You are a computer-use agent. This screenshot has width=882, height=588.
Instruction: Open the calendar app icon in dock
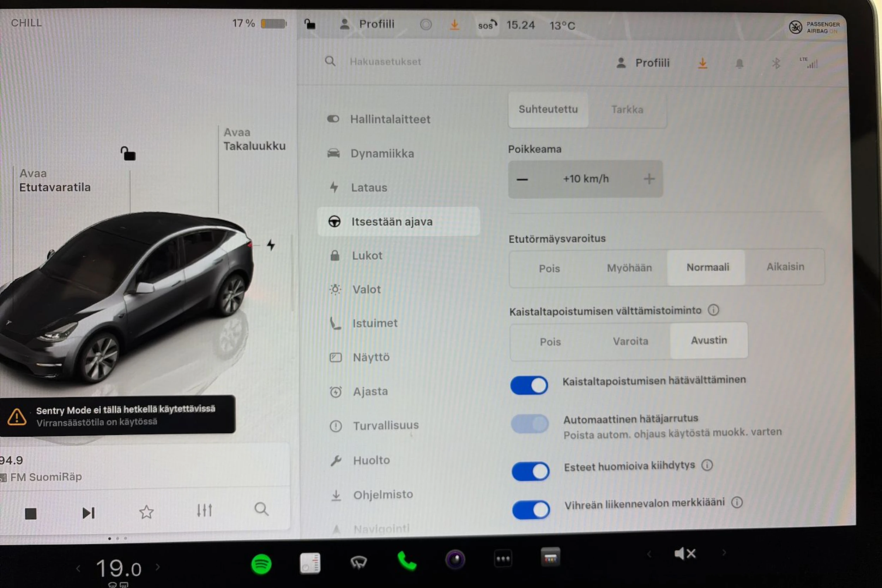[550, 557]
